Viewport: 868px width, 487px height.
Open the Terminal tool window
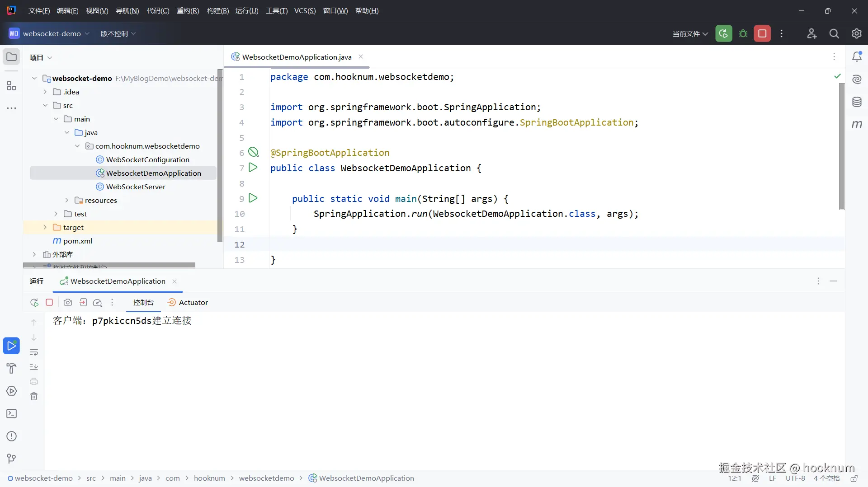(12, 413)
